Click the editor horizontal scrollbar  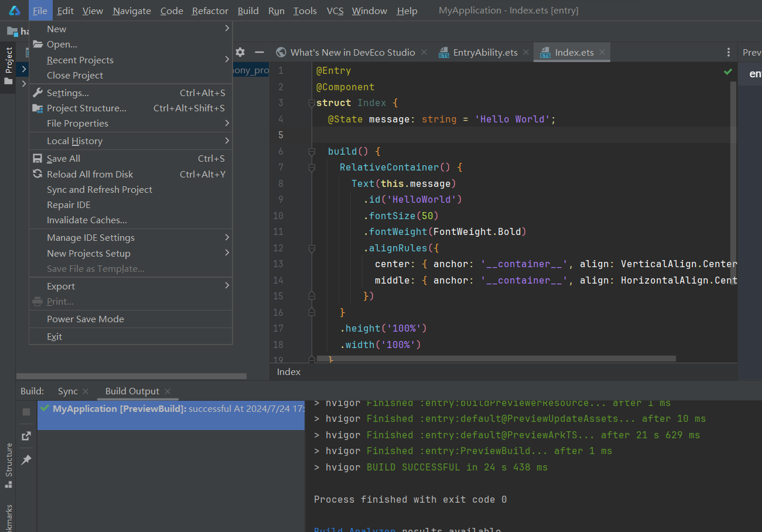[x=496, y=359]
